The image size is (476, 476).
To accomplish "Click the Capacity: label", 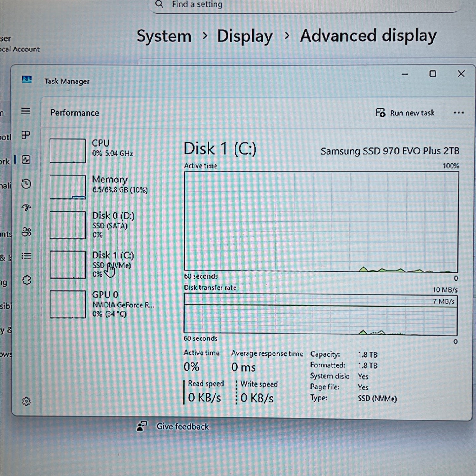I will tap(325, 354).
